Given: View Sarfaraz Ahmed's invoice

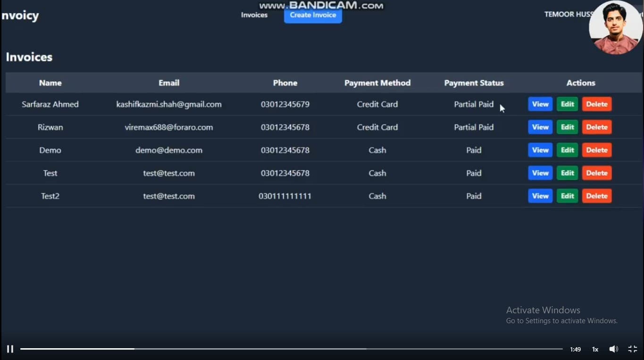Looking at the screenshot, I should pos(540,104).
